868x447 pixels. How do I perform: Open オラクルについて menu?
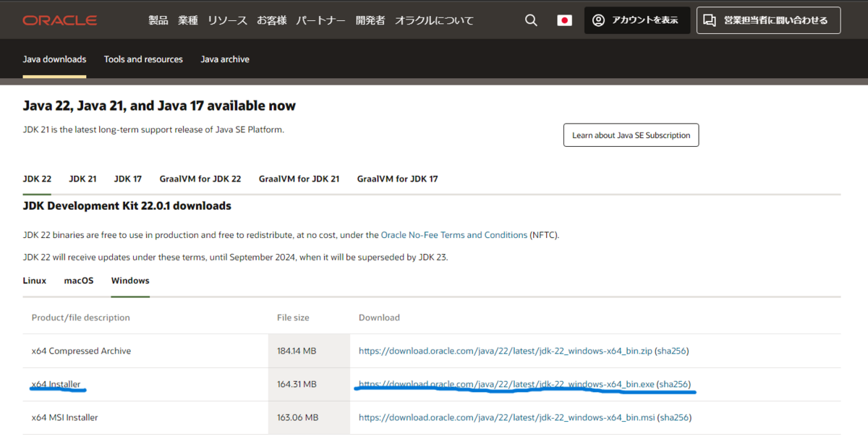click(434, 20)
